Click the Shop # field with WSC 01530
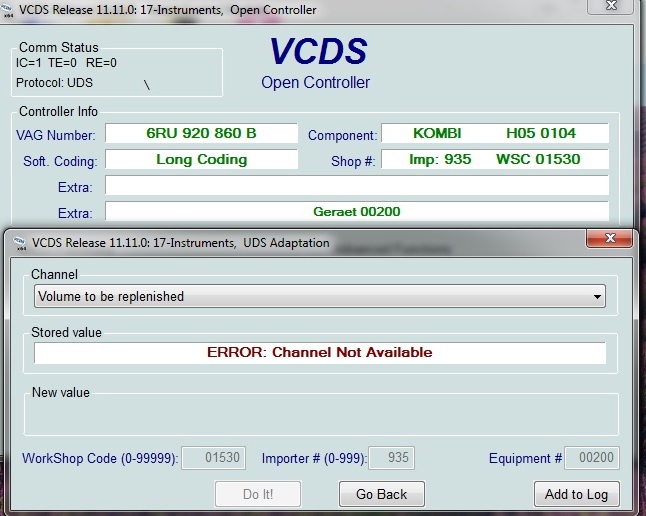 coord(495,160)
